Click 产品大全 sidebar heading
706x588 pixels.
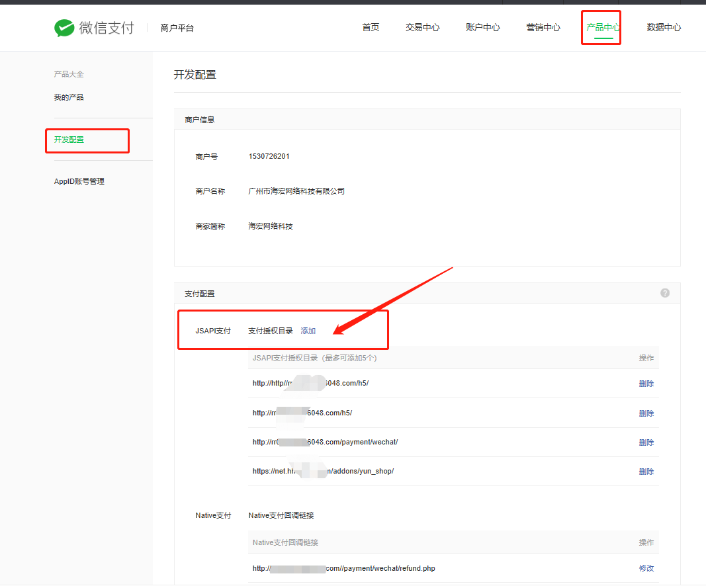pos(69,74)
